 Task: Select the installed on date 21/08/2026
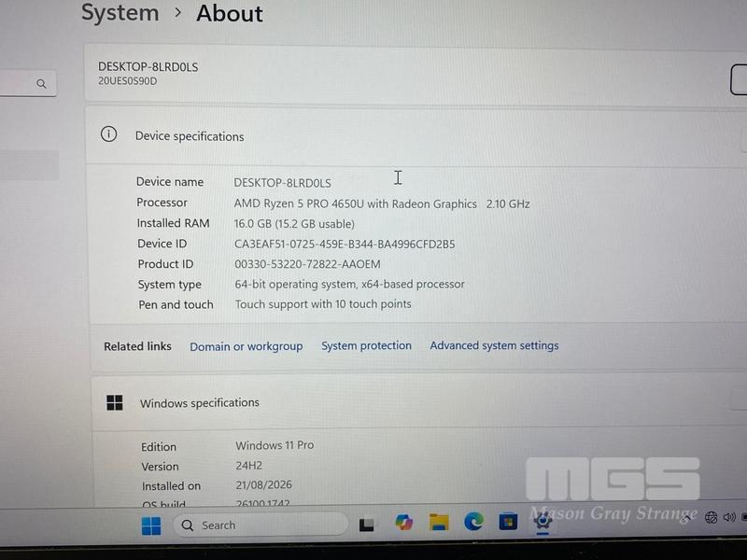coord(263,484)
